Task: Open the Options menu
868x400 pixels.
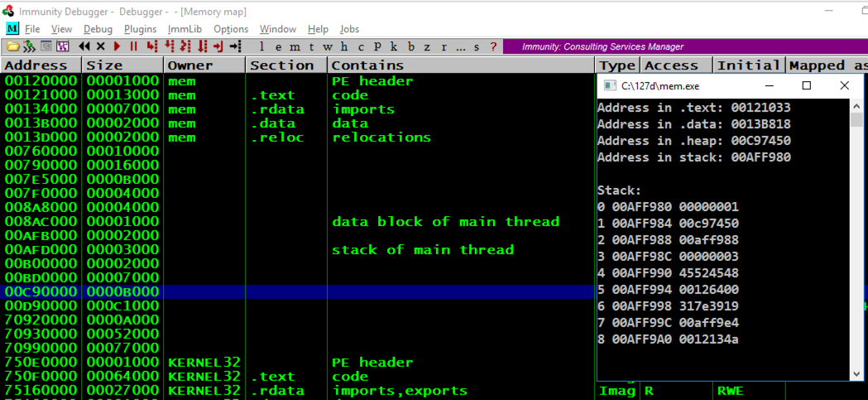Action: click(231, 29)
